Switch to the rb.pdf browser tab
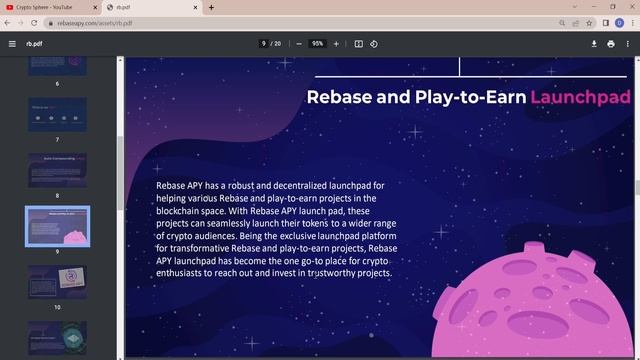Screen dimensions: 640x360 coord(152,7)
